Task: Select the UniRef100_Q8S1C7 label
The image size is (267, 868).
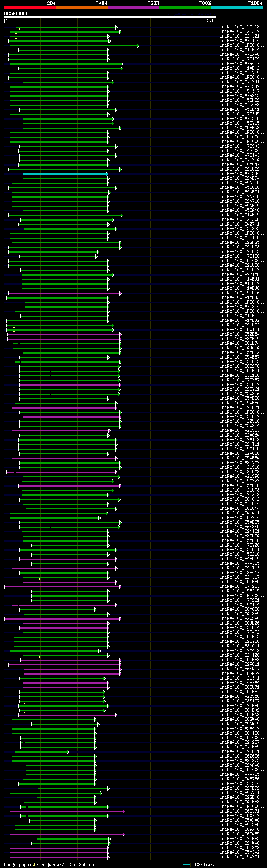Action: (239, 701)
